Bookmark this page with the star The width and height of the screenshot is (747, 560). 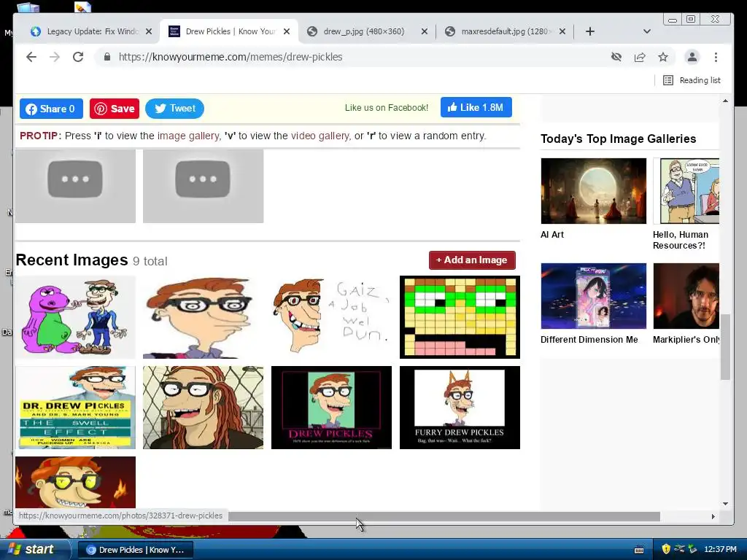(x=663, y=57)
